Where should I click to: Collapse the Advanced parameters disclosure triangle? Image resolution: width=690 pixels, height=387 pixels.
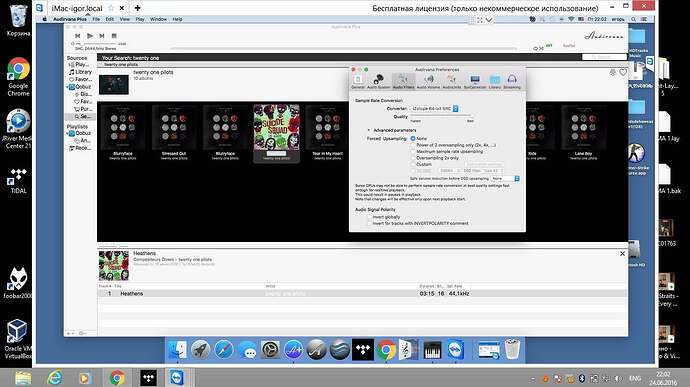[x=369, y=130]
